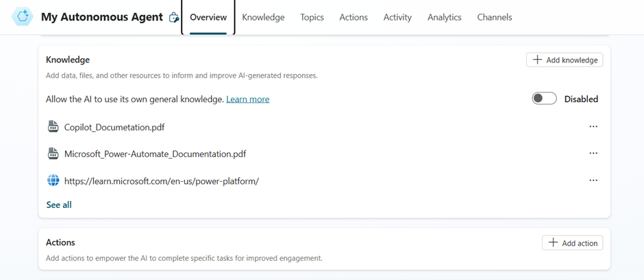
Task: Click the Copilot_Documetation.pdf file icon
Action: pos(53,127)
